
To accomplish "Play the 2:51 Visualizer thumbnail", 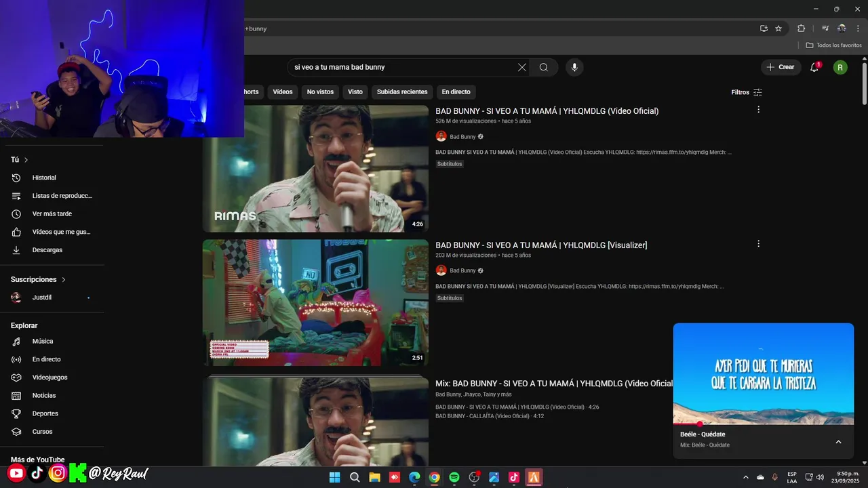I will [315, 303].
